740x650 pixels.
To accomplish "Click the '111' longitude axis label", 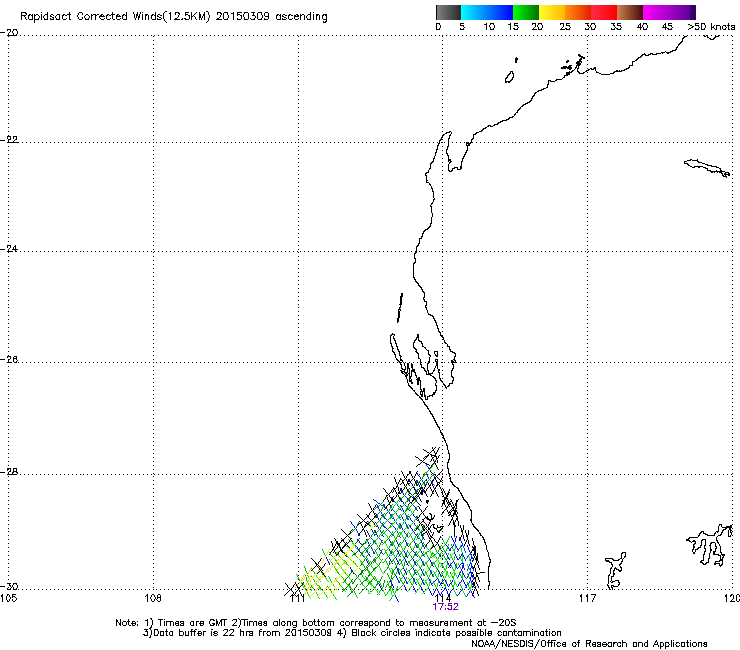I will point(297,599).
